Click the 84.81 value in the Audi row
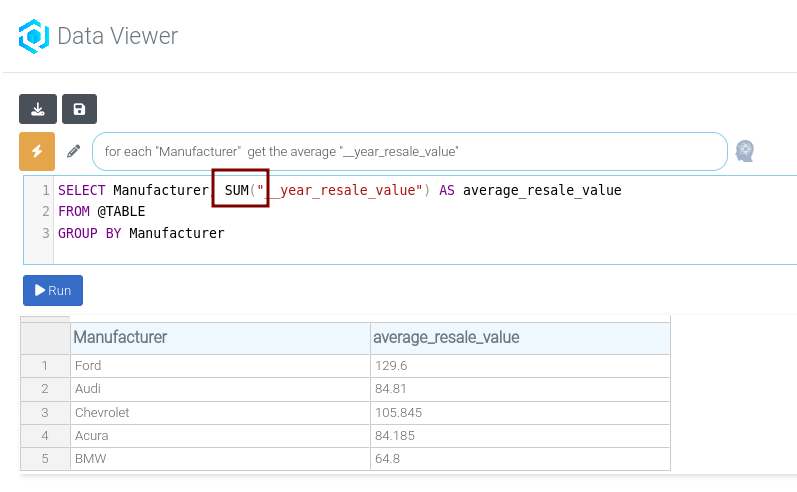This screenshot has height=492, width=797. point(390,389)
